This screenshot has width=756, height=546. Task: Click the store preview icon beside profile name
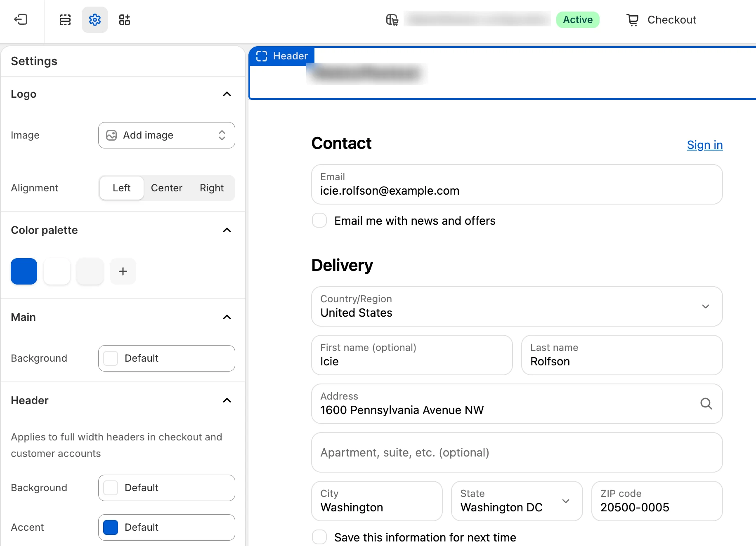click(x=392, y=19)
